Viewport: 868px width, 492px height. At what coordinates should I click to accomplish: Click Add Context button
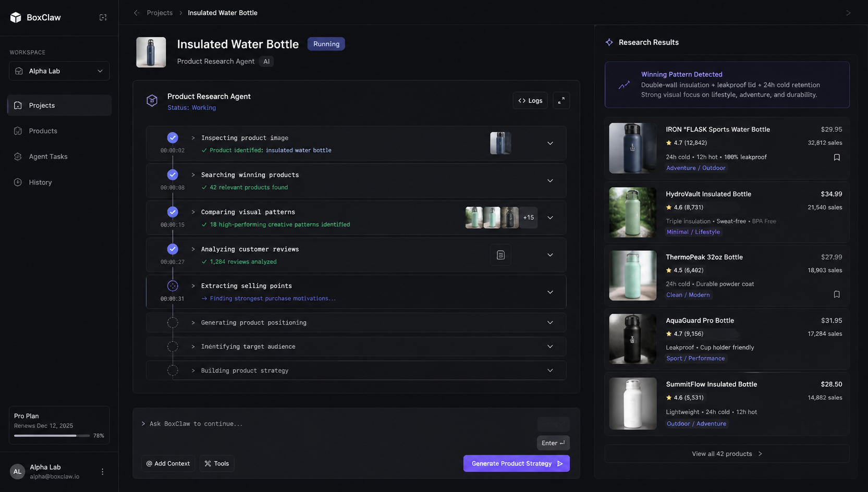[x=168, y=463]
